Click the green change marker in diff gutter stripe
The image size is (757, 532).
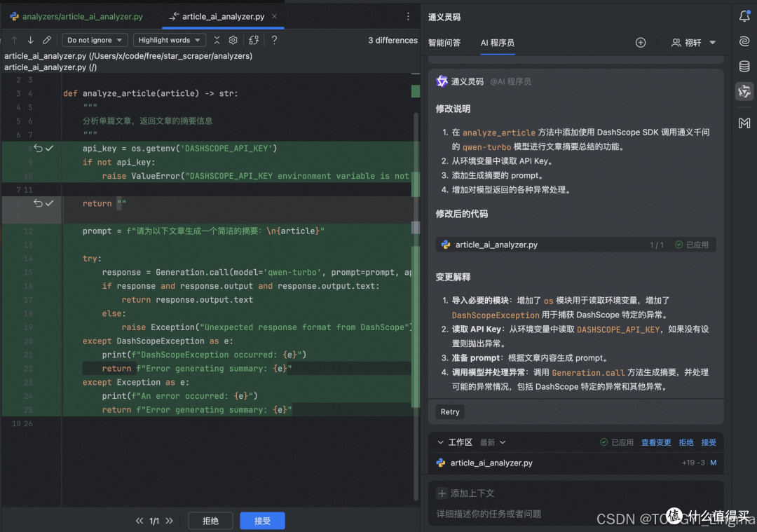coord(415,91)
